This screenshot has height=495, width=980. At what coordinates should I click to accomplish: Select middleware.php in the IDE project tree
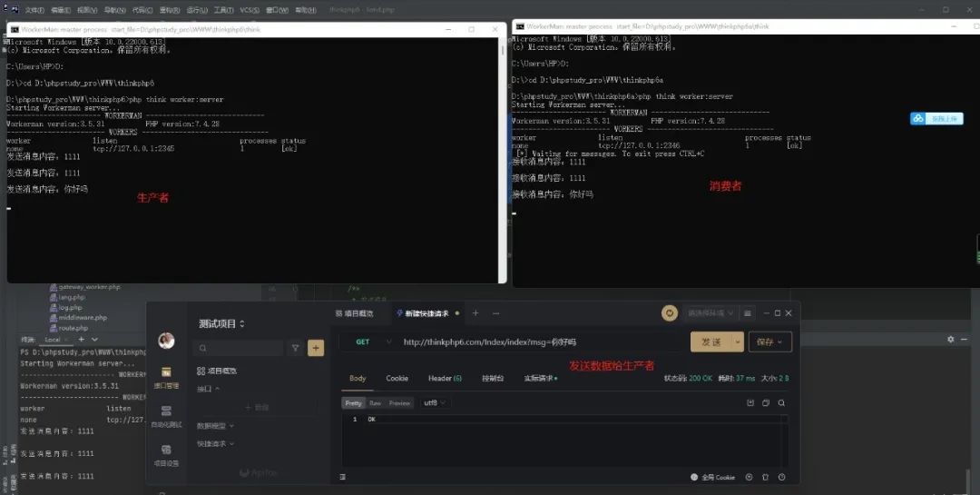point(78,317)
